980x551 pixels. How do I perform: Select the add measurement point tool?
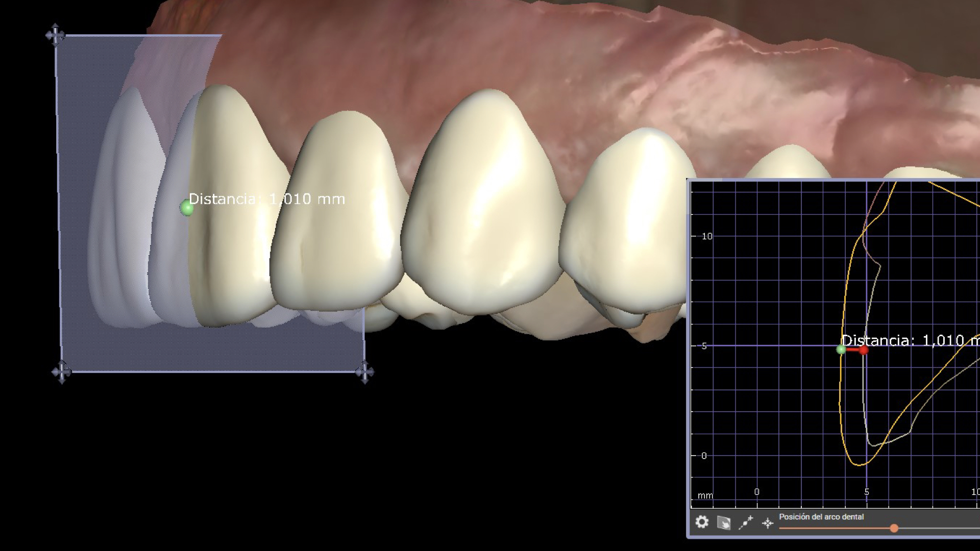tap(746, 522)
